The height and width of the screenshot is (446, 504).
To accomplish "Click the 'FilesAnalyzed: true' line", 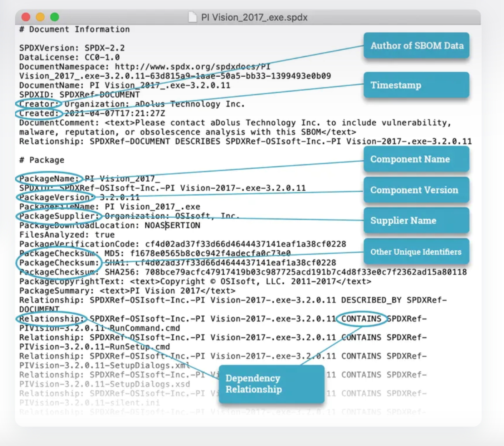I will click(x=67, y=235).
